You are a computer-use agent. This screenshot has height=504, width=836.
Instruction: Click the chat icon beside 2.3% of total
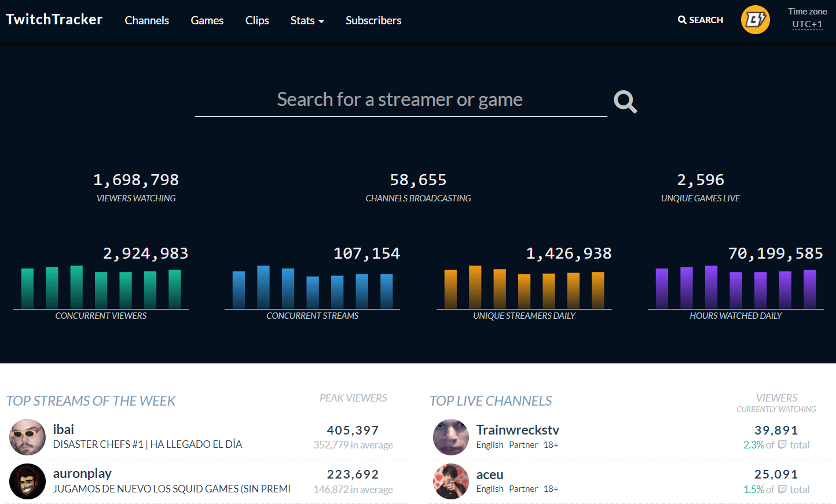[x=782, y=445]
